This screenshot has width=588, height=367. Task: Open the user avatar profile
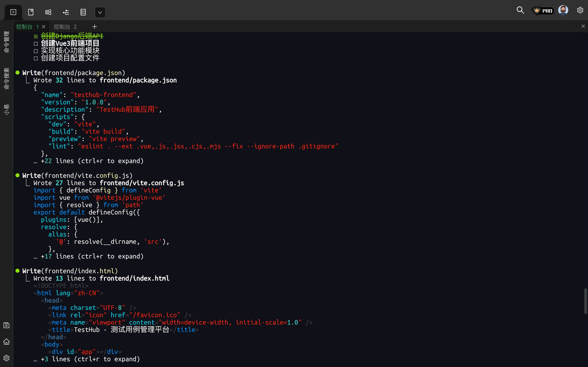[563, 10]
